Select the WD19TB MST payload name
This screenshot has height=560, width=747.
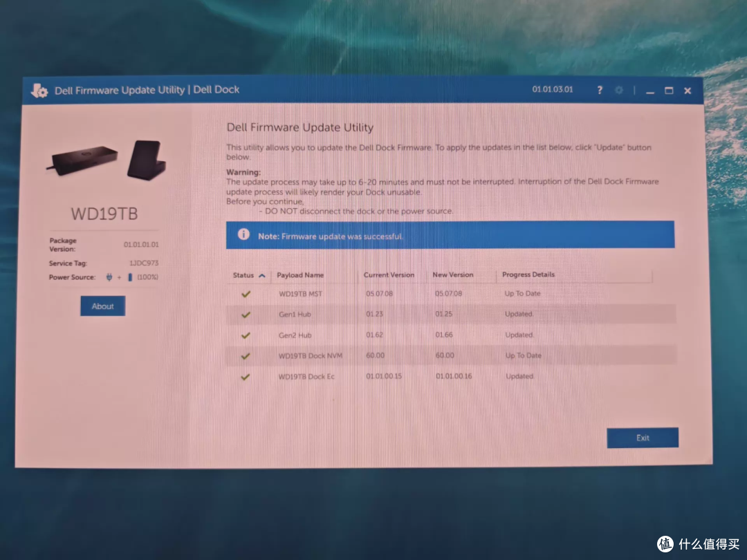(301, 294)
